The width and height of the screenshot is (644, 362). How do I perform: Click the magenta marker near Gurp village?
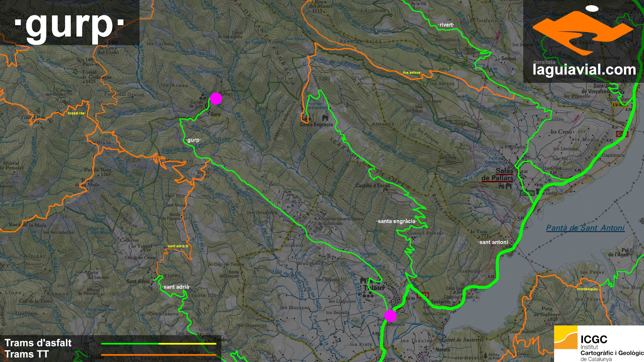point(216,99)
